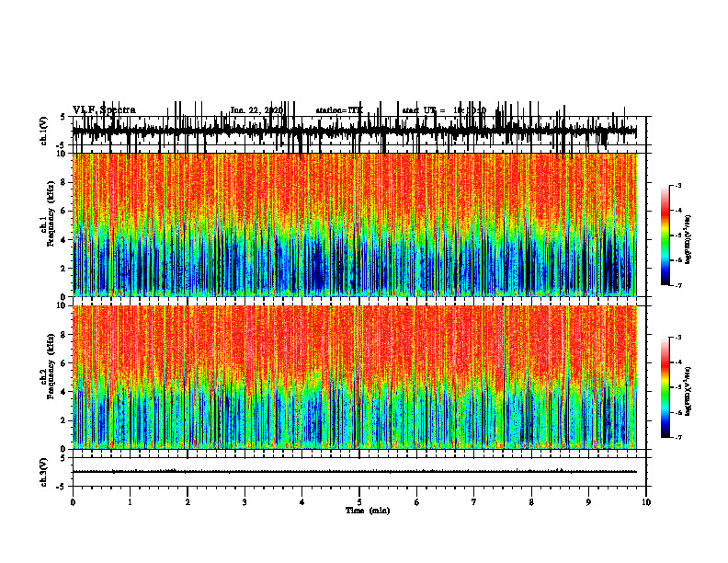The width and height of the screenshot is (728, 563).
Task: Click the ch.1 color scale bar
Action: point(665,236)
